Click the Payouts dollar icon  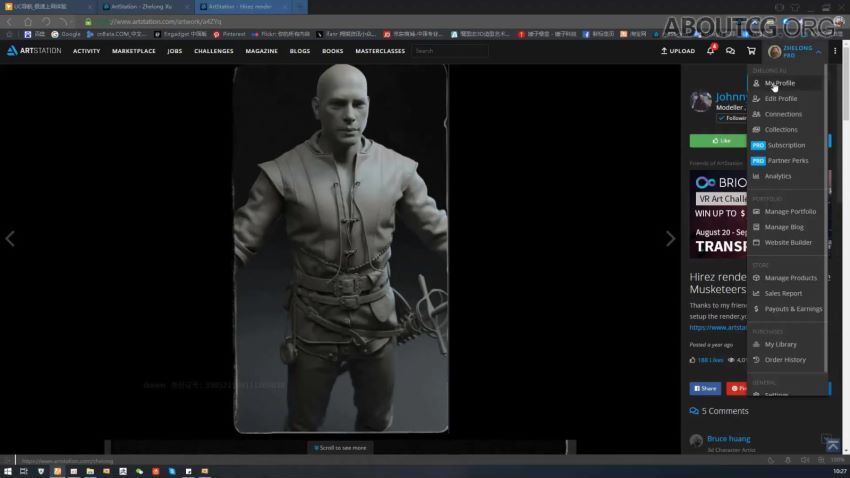756,309
